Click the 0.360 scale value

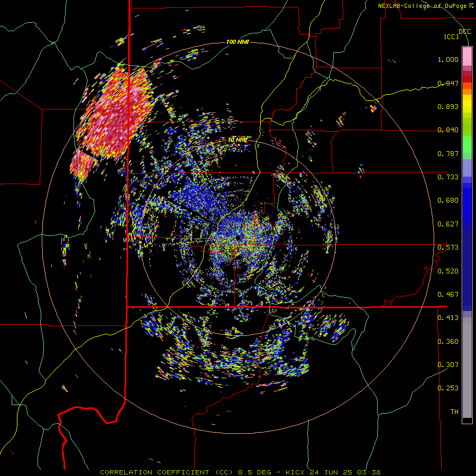click(448, 341)
